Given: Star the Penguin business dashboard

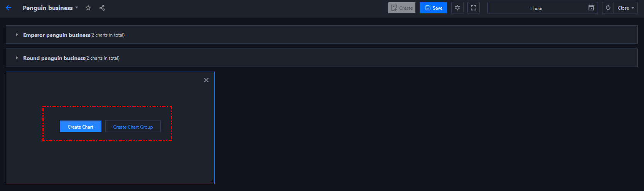Looking at the screenshot, I should pos(88,8).
